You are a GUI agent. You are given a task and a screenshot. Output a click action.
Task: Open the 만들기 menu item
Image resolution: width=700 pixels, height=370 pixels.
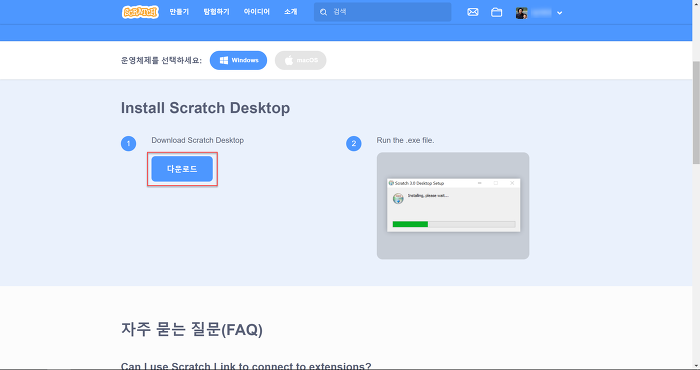(179, 12)
